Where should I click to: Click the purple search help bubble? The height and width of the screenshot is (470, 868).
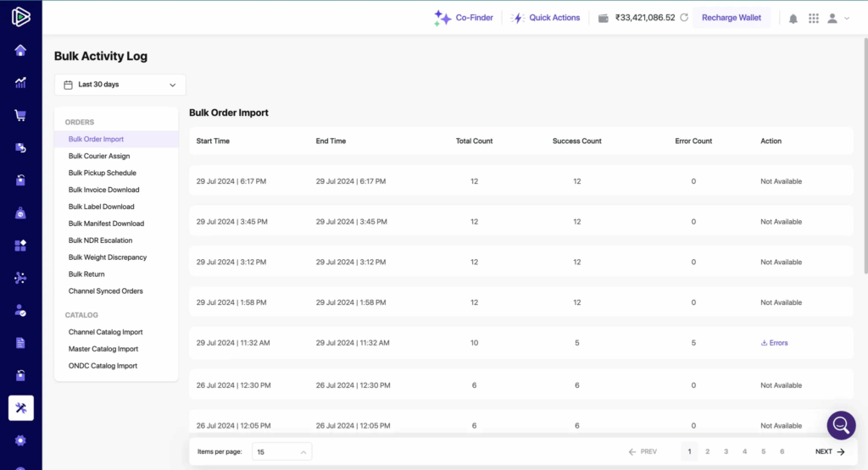(842, 425)
